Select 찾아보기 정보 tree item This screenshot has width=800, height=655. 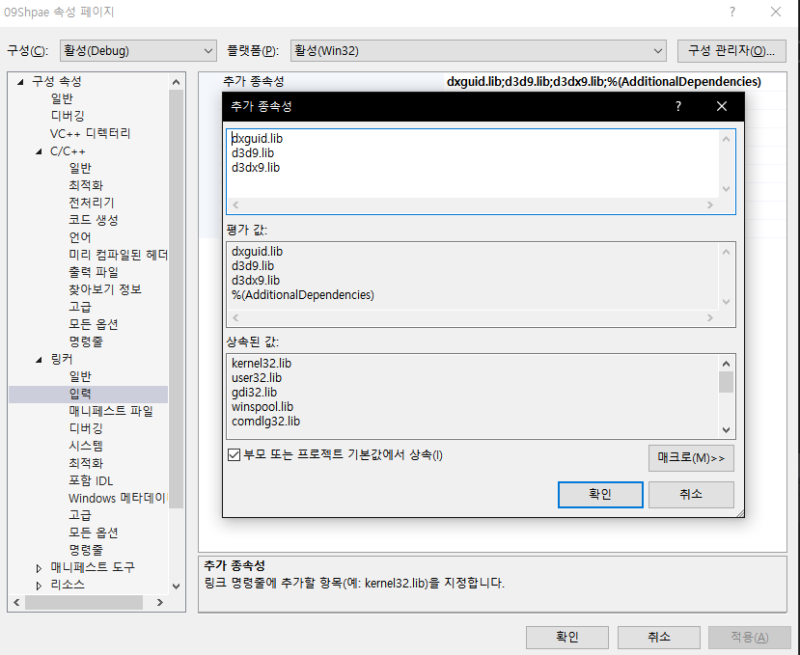(x=105, y=289)
